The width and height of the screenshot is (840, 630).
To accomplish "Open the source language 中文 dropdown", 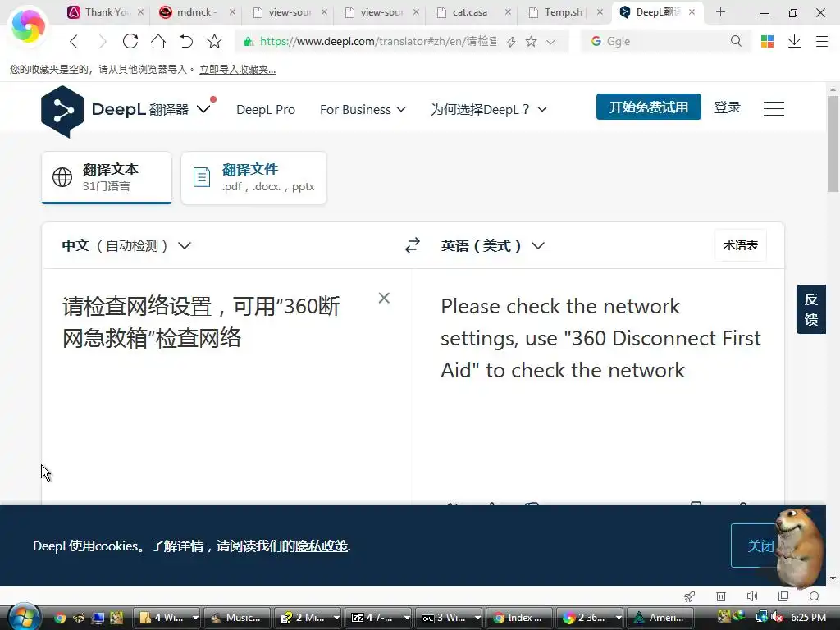I will pyautogui.click(x=126, y=245).
